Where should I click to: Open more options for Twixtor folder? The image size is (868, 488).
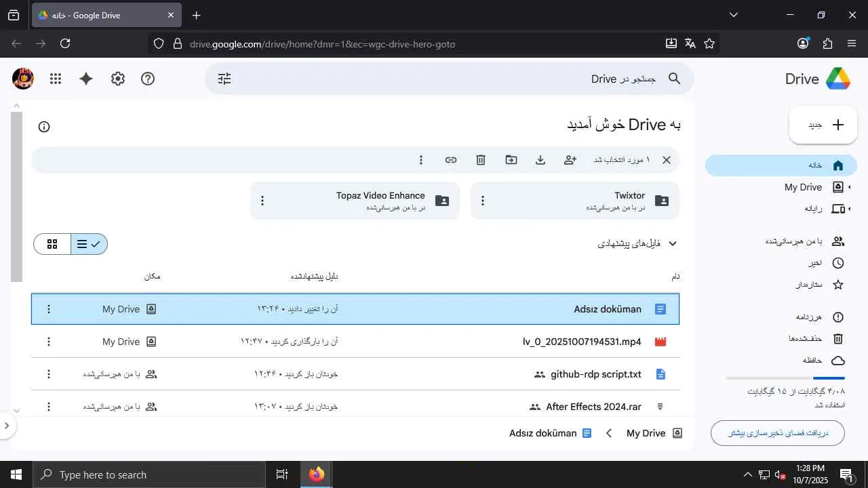483,201
